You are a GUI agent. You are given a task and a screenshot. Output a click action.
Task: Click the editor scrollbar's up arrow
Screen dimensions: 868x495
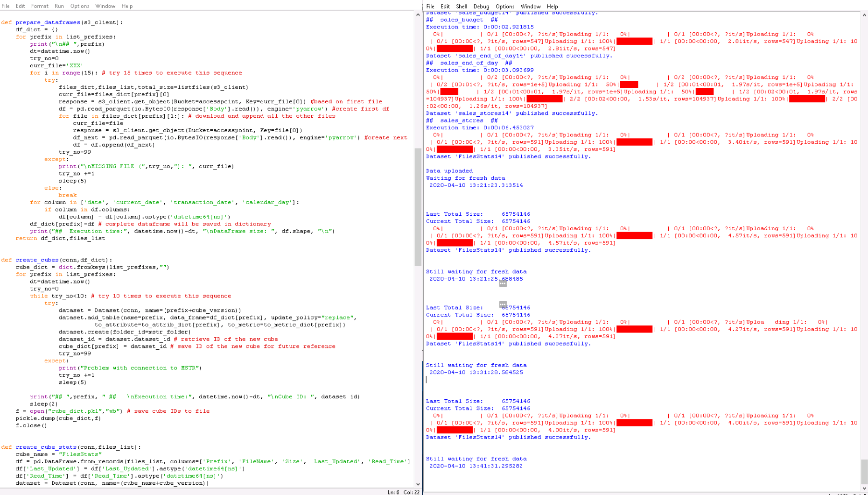click(418, 15)
